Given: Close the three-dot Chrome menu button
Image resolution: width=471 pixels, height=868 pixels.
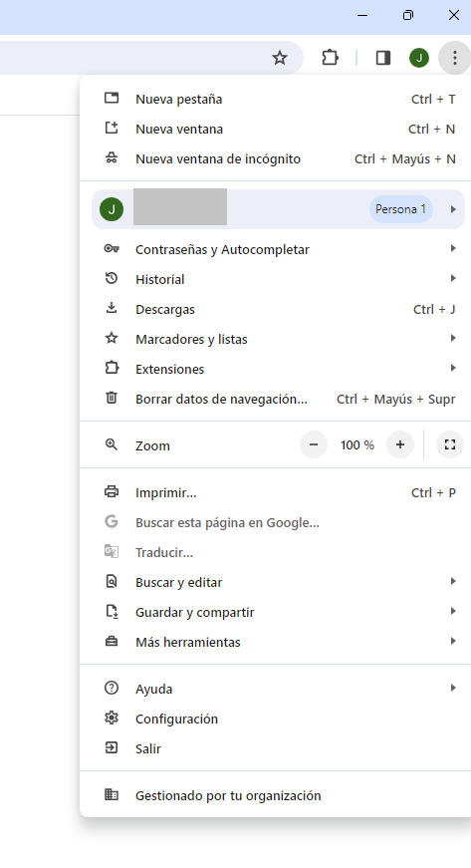Looking at the screenshot, I should [454, 58].
